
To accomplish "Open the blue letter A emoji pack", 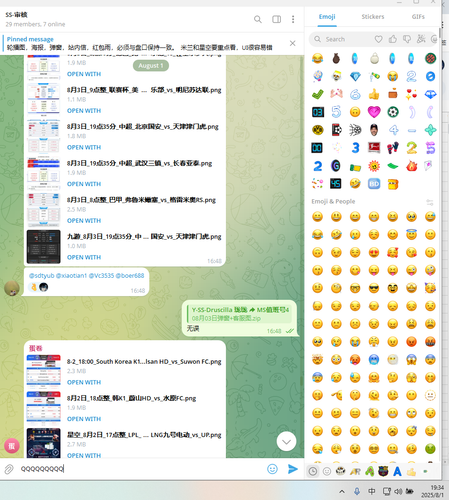I will (x=397, y=471).
